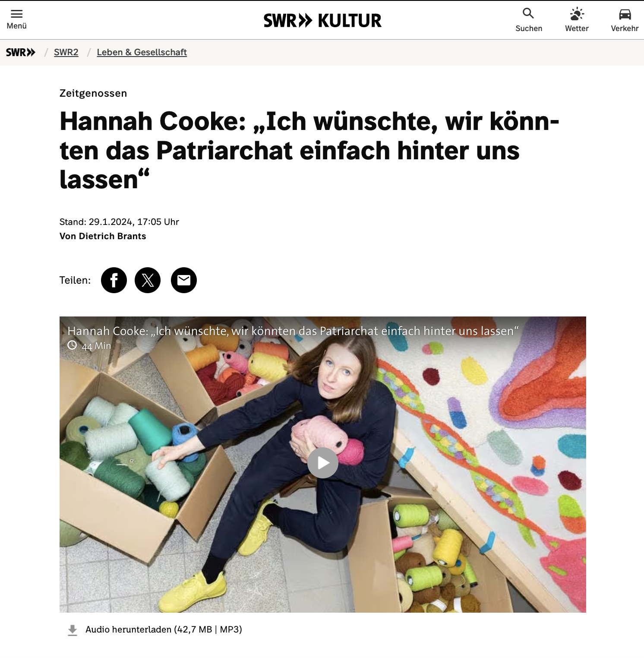
Task: Click the Suchen magnifying glass icon
Action: pos(528,13)
